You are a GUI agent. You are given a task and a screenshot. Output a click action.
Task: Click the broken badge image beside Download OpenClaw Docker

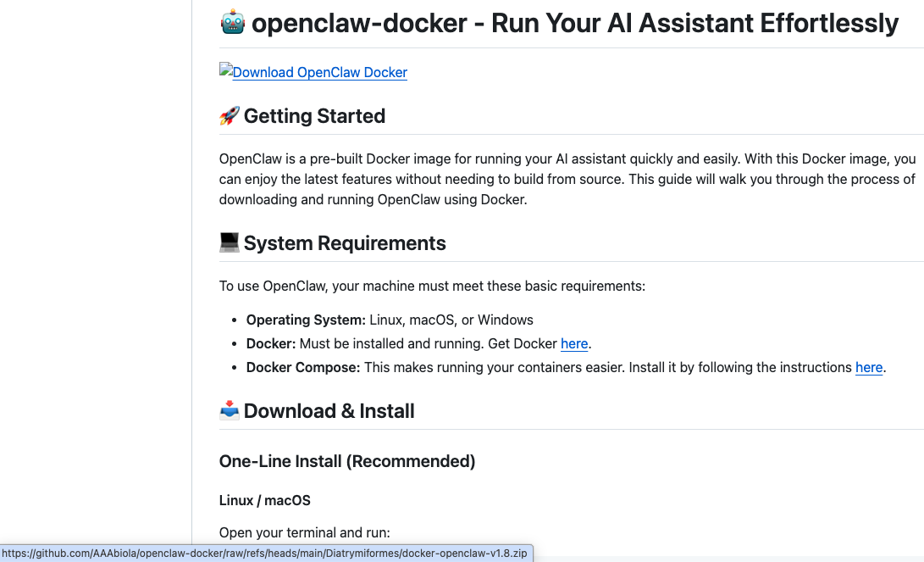click(x=225, y=69)
